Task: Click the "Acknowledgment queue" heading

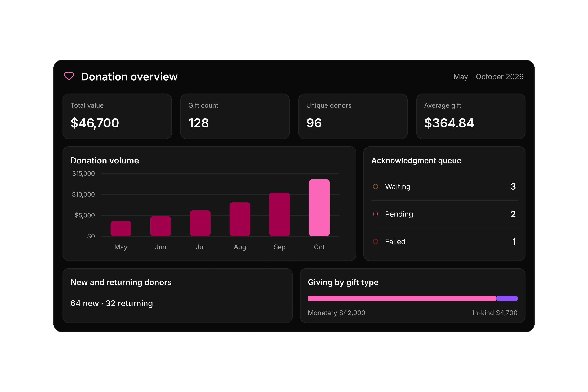Action: point(416,161)
